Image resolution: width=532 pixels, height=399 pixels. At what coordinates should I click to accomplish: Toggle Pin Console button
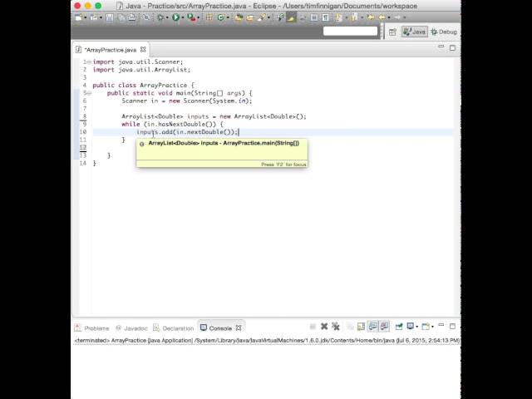pyautogui.click(x=399, y=327)
